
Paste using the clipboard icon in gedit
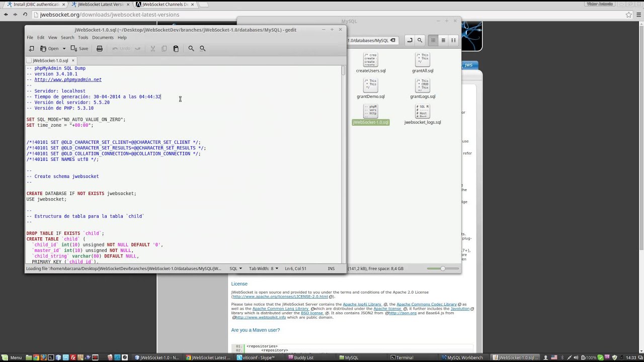(176, 49)
